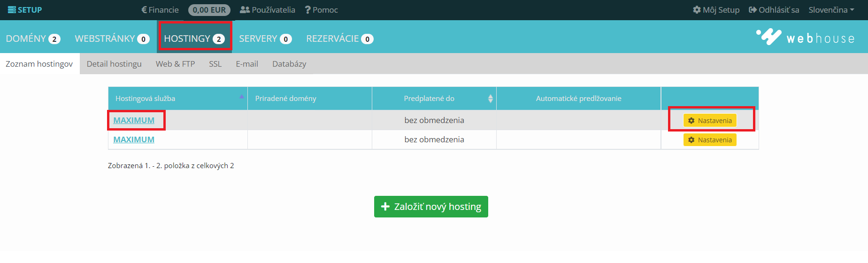Select the Databázy subtab

tap(289, 64)
